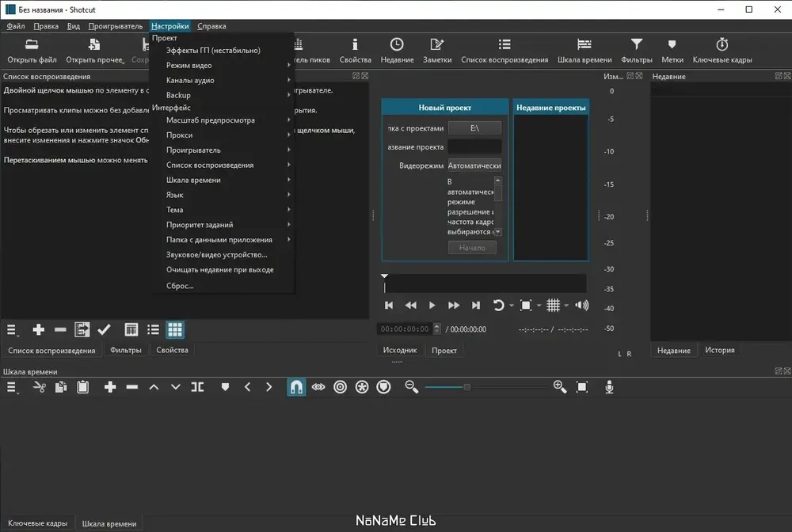Screen dimensions: 792x532
Task: Open the Видеорежим dropdown showing Автоматически
Action: (x=474, y=165)
